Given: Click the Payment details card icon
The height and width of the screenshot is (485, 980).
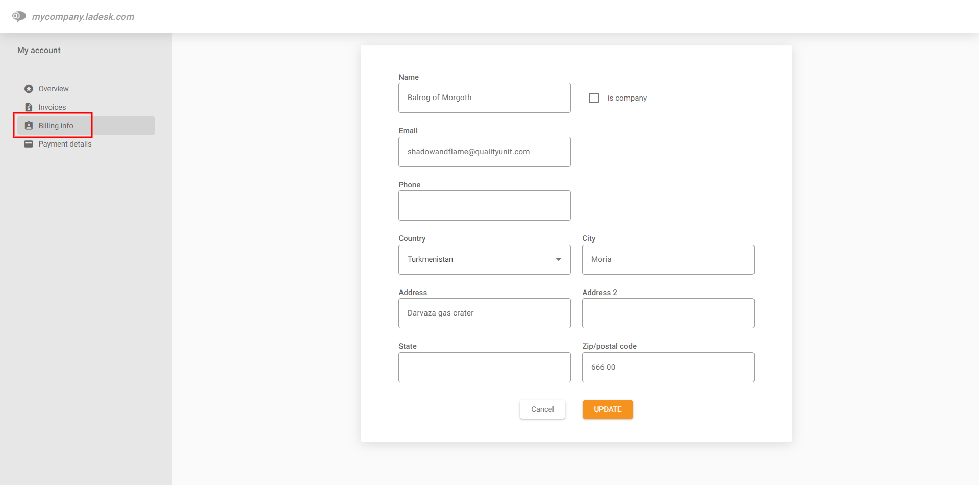Looking at the screenshot, I should (x=29, y=144).
